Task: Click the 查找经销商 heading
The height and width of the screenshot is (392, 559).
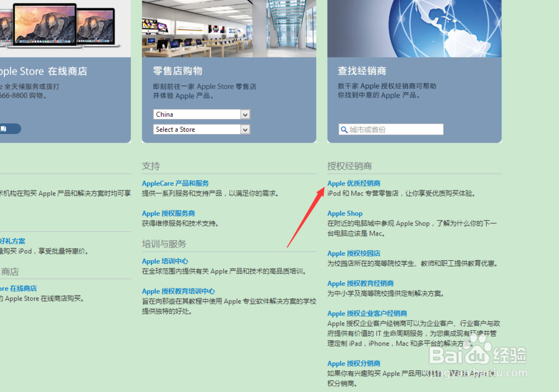Action: [362, 71]
